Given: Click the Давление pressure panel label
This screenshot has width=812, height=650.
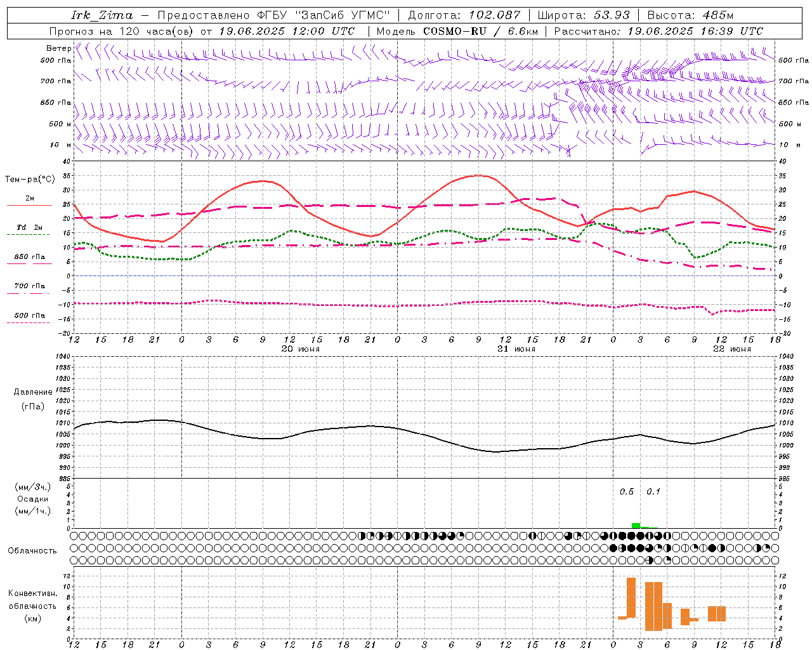Looking at the screenshot, I should 33,392.
